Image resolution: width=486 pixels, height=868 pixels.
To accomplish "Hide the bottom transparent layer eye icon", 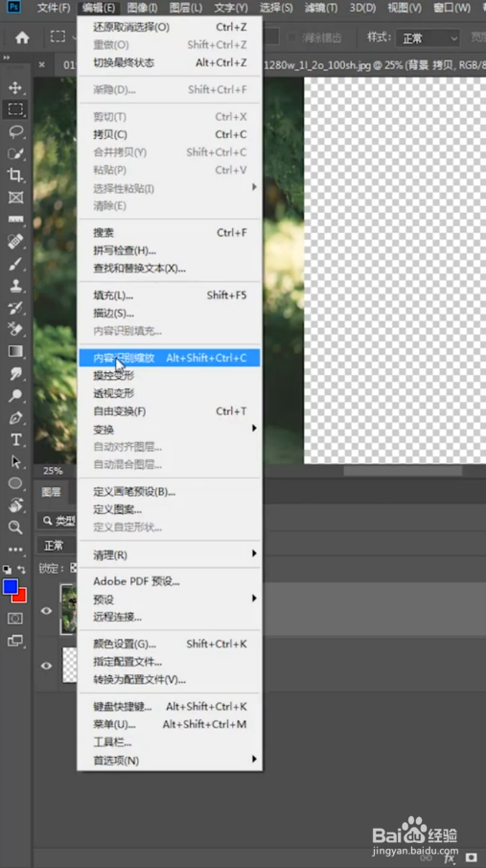I will (47, 666).
